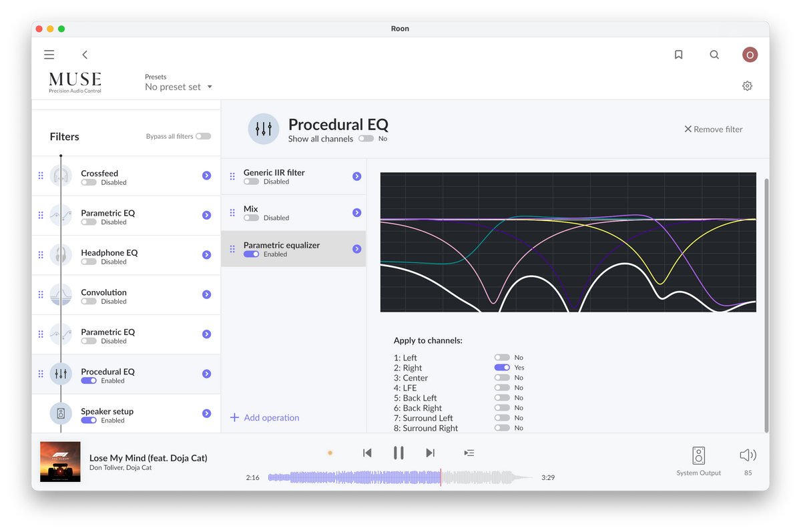Open MUSE settings gear icon

click(747, 86)
